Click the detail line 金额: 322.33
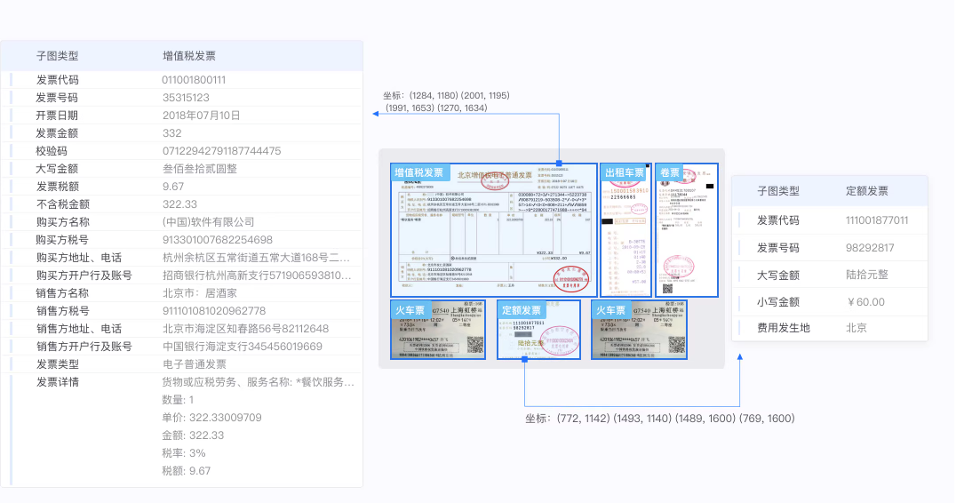 tap(193, 436)
